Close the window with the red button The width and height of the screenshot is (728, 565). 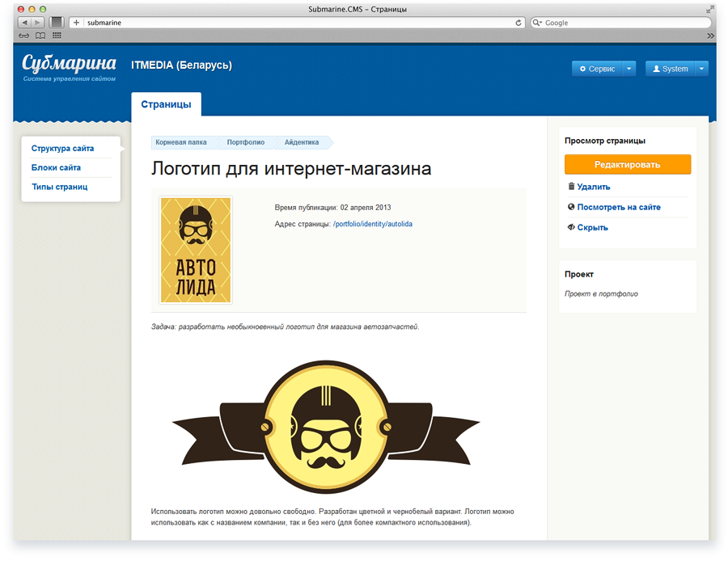[x=21, y=9]
